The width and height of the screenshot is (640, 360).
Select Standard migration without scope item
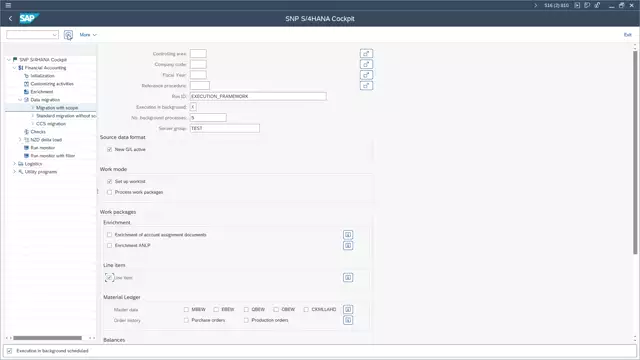66,116
